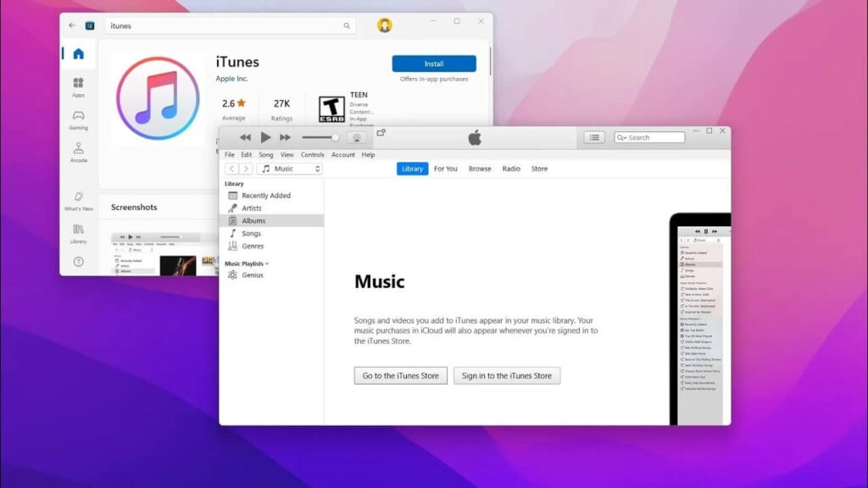Click the Store window vertical scrollbar
The width and height of the screenshot is (868, 488).
[x=490, y=61]
